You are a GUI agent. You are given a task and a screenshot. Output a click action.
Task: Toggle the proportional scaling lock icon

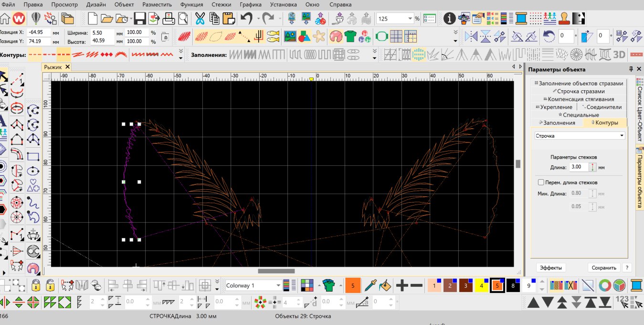click(x=165, y=37)
